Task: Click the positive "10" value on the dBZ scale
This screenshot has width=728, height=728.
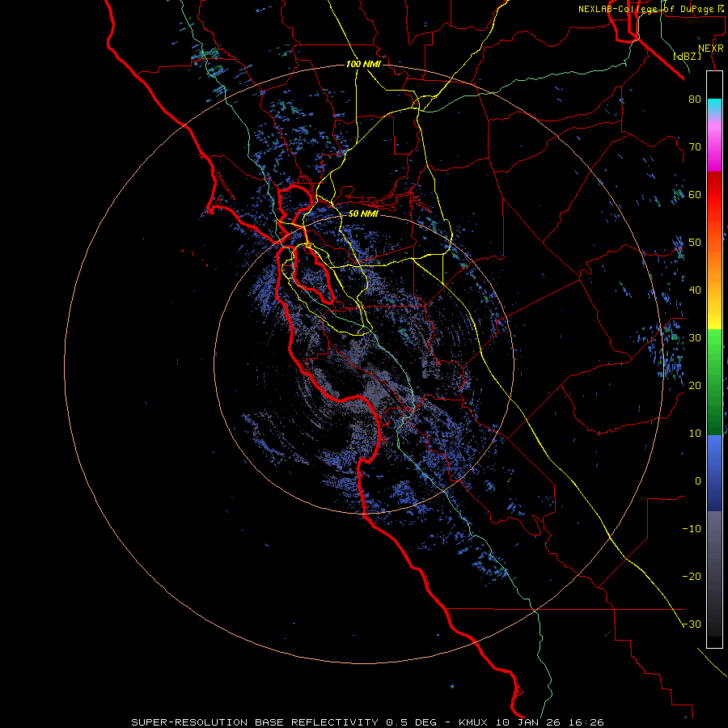Action: tap(695, 434)
